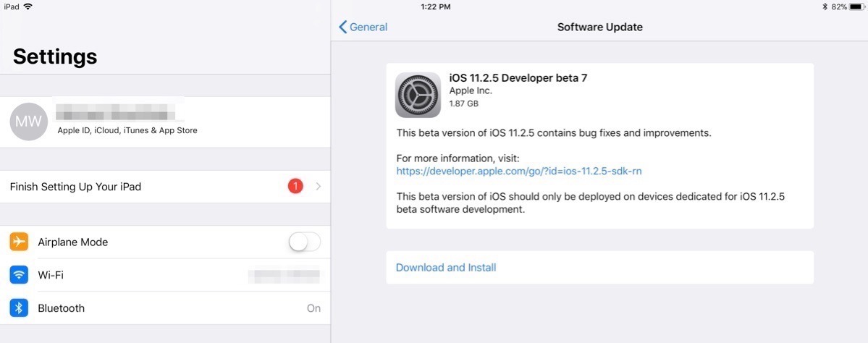This screenshot has height=343, width=868.
Task: Click the Settings heading
Action: (55, 56)
